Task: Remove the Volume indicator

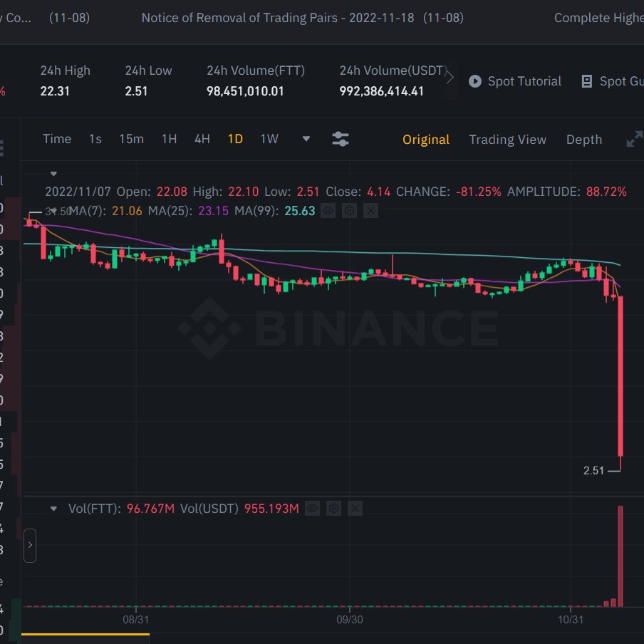Action: pos(355,509)
